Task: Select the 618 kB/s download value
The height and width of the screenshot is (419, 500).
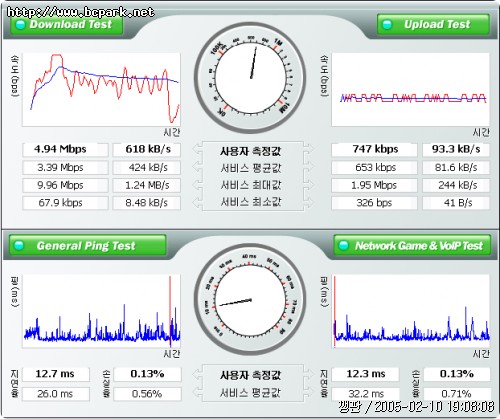Action: 147,149
